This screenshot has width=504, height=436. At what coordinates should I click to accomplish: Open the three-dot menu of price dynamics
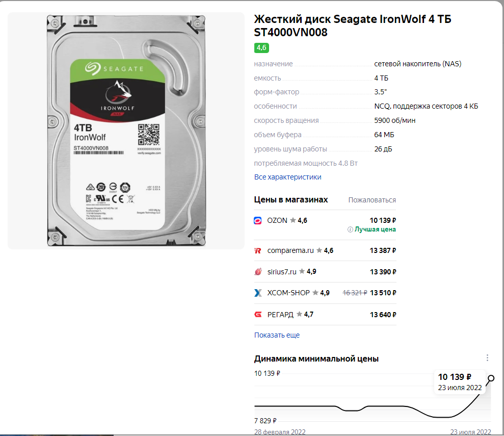point(487,358)
